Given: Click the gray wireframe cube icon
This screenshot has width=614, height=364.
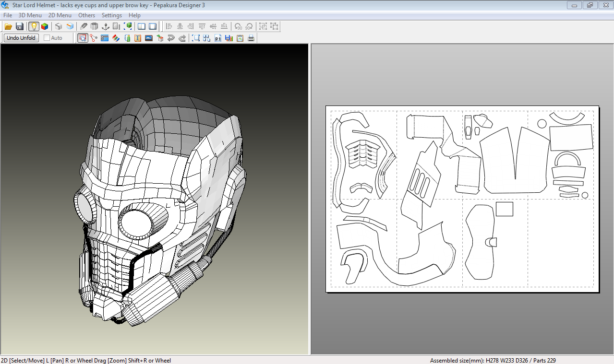Looking at the screenshot, I should [59, 26].
